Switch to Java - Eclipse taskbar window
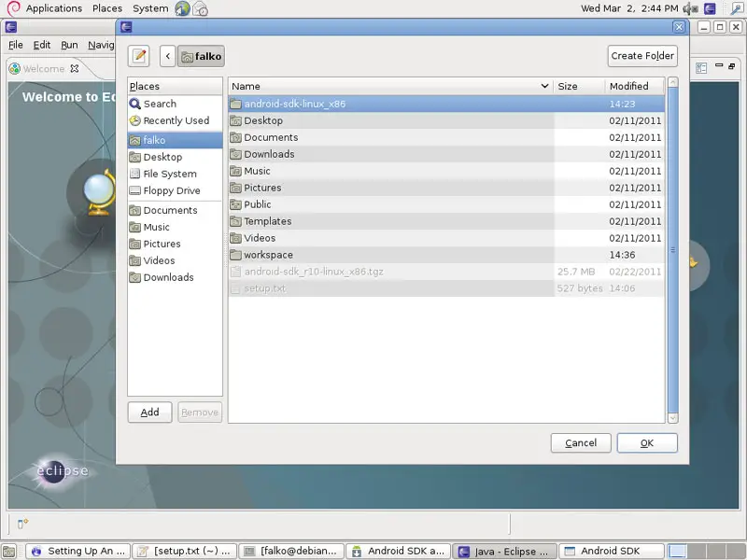The height and width of the screenshot is (560, 747). tap(504, 552)
